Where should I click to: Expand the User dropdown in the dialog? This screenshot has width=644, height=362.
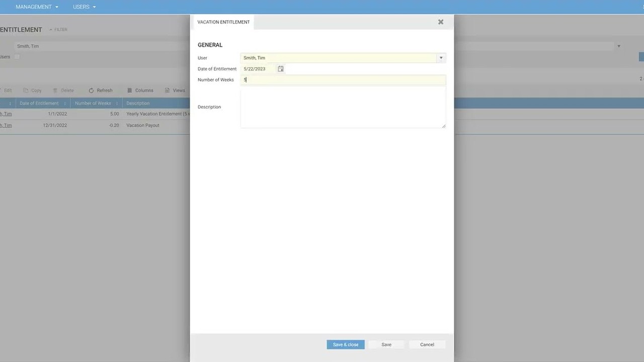point(441,58)
